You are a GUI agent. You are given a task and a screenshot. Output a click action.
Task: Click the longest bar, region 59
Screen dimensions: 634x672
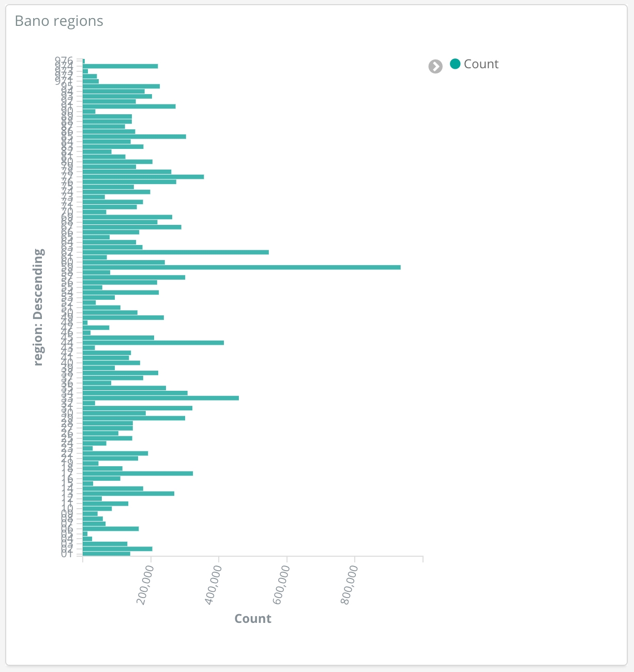click(241, 267)
